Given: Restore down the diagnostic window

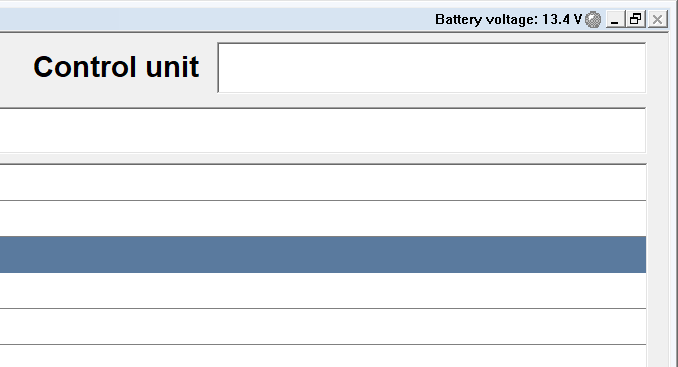Looking at the screenshot, I should (x=636, y=19).
